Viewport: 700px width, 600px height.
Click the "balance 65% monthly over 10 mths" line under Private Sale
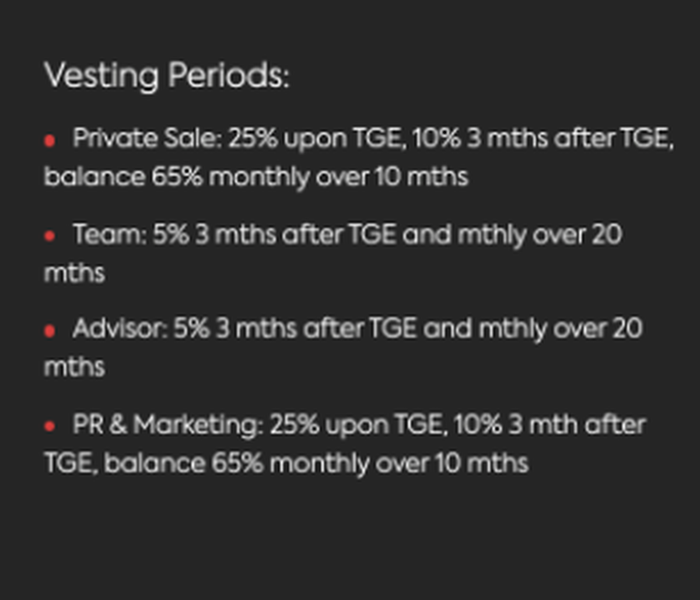tap(256, 176)
